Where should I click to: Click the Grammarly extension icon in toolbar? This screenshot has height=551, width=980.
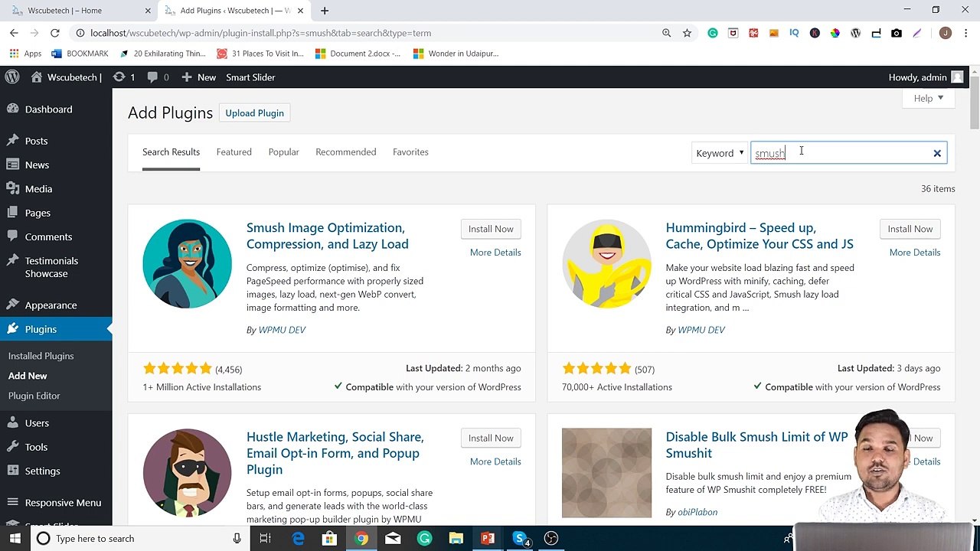pyautogui.click(x=713, y=33)
